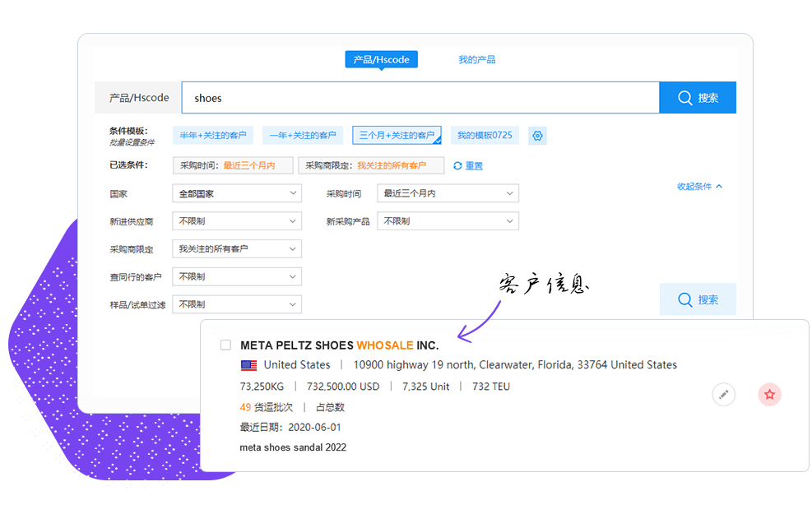Click the 732 TEU value

tap(491, 387)
